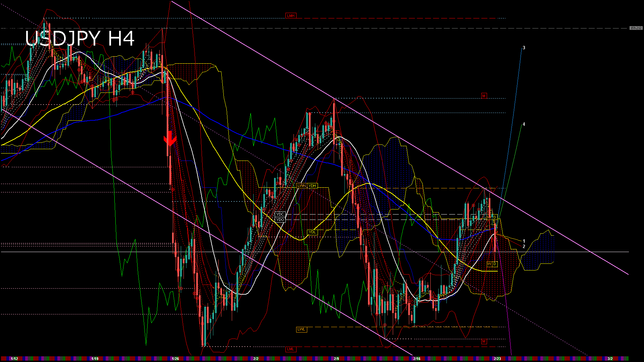
Task: Click the number 3 projection line endpoint label
Action: 524,48
